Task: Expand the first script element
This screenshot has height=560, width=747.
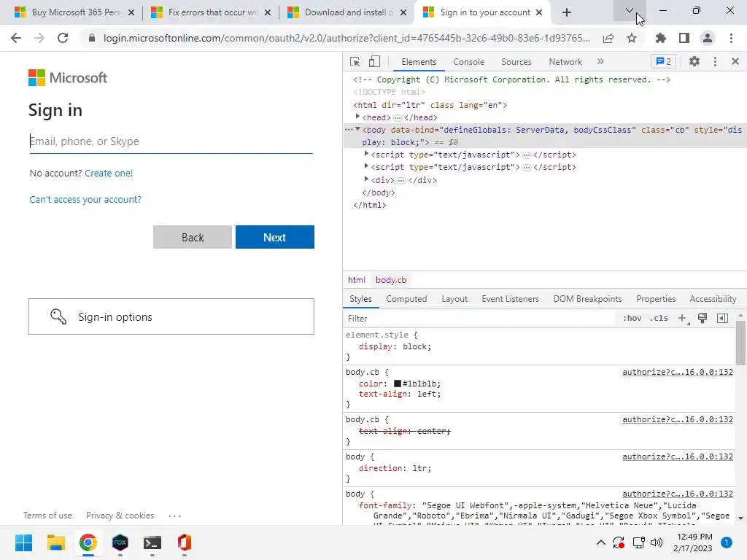Action: click(366, 154)
